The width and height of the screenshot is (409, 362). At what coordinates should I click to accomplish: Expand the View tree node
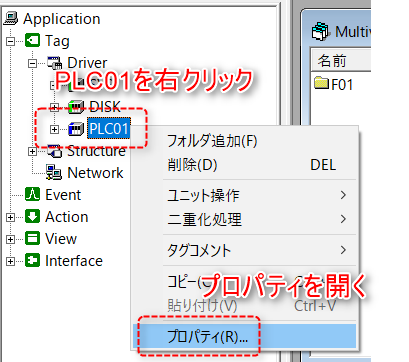coord(11,239)
